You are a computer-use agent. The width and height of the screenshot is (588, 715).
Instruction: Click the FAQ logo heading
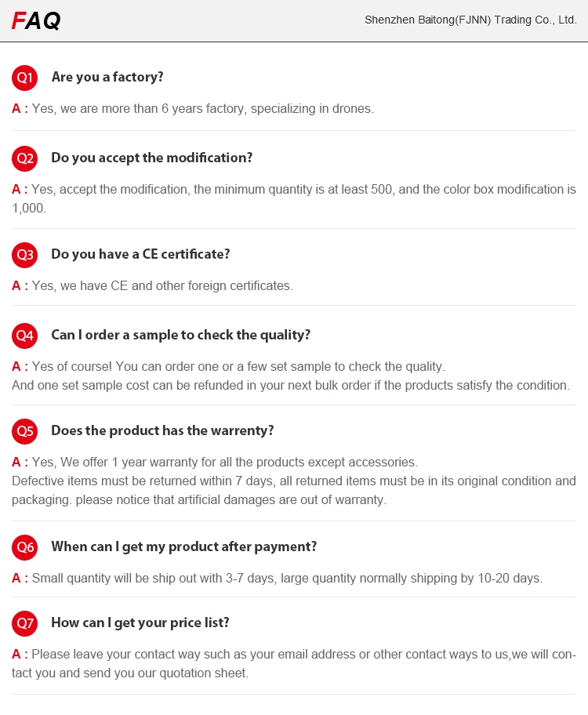point(36,21)
